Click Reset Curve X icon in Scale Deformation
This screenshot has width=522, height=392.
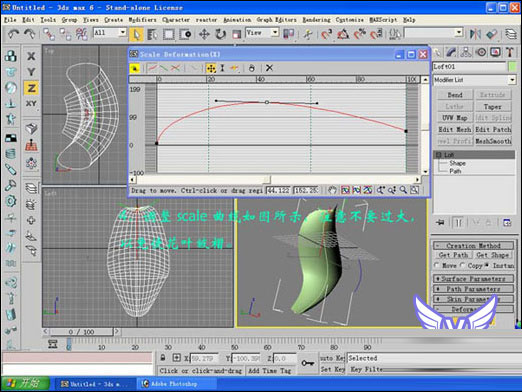[x=269, y=68]
